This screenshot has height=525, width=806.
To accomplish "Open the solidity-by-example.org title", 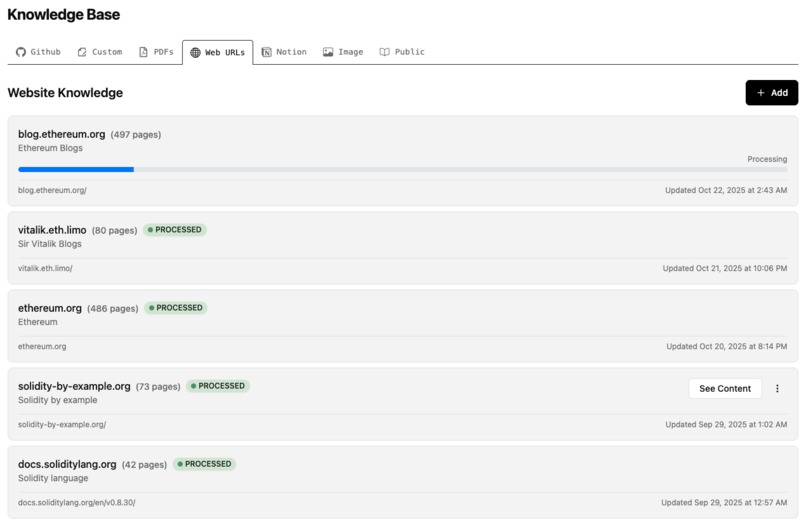I will [74, 386].
